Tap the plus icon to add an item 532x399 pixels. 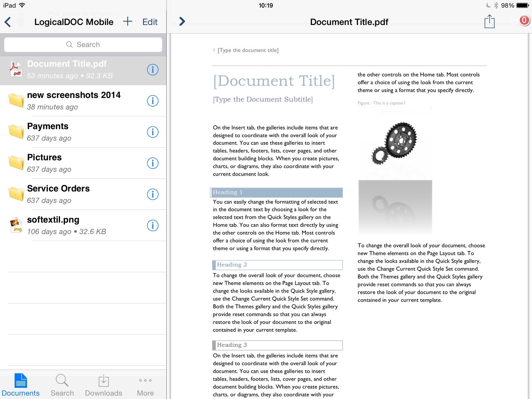(x=127, y=21)
